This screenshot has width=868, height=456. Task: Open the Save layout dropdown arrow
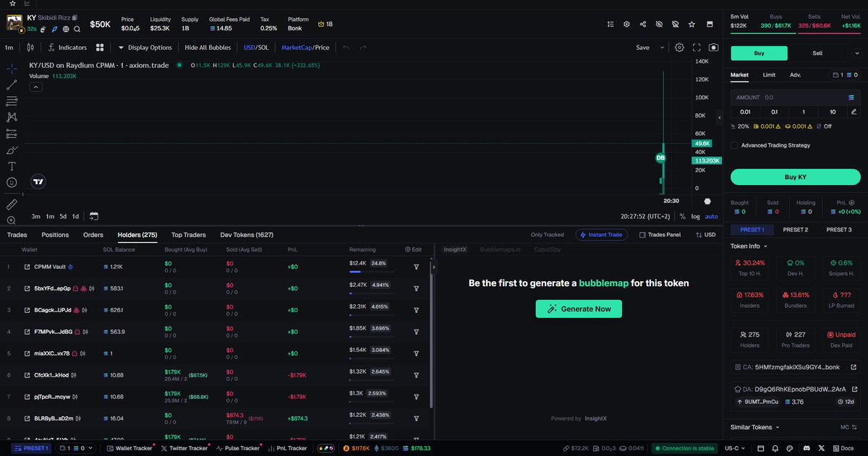pyautogui.click(x=662, y=48)
